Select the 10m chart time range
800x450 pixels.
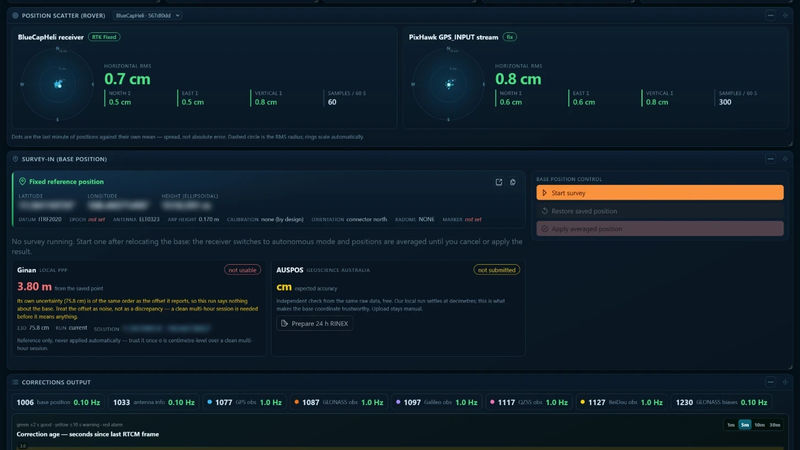coord(760,425)
